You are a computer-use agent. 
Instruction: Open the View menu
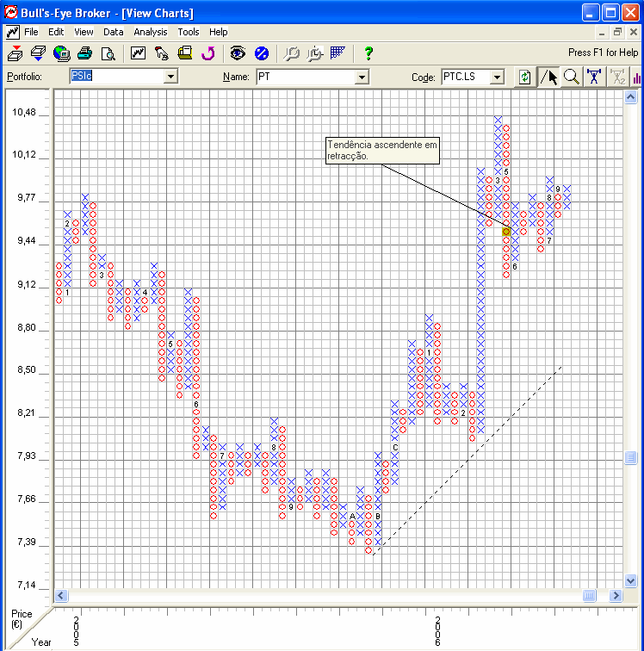click(84, 32)
